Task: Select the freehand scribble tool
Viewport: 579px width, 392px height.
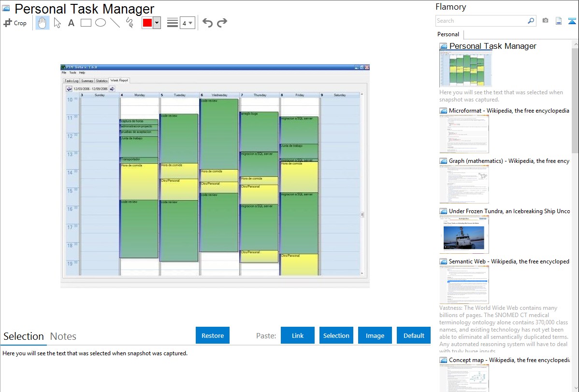Action: [x=130, y=23]
